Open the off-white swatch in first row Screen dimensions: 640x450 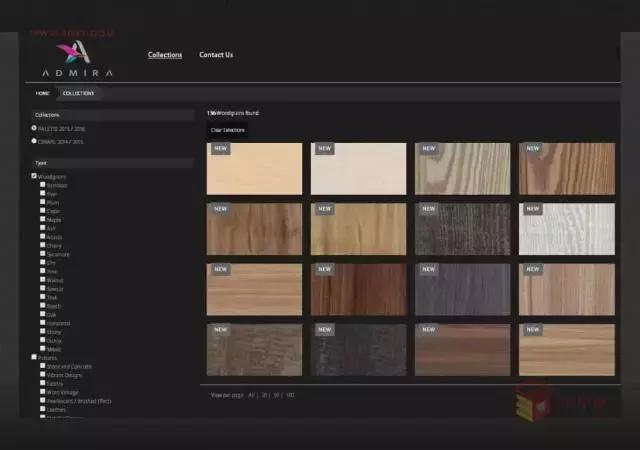[358, 169]
